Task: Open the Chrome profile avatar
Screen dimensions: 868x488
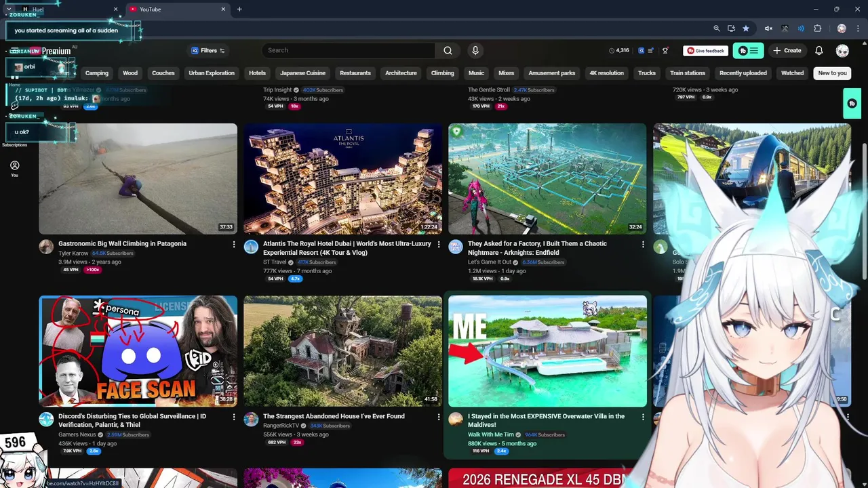Action: pos(842,28)
